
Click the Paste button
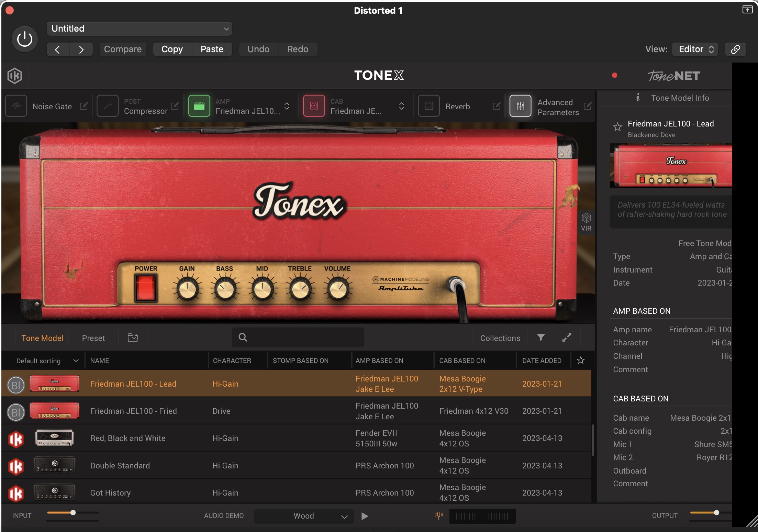[x=212, y=49]
